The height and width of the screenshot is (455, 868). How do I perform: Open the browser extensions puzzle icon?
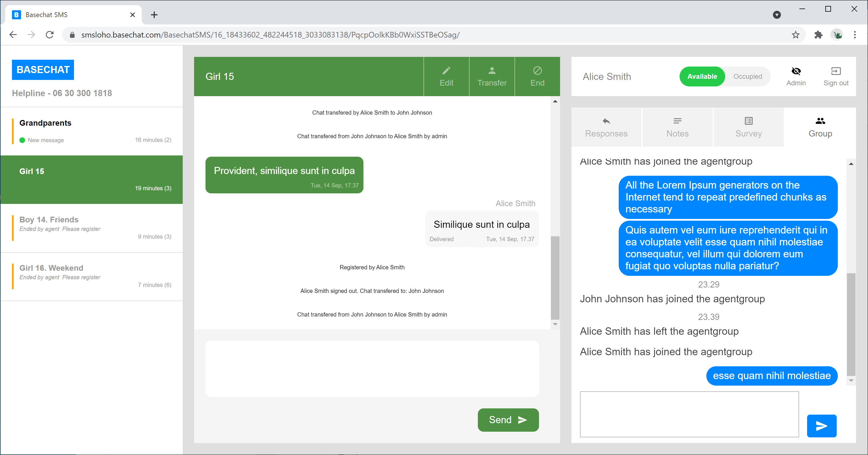tap(818, 35)
